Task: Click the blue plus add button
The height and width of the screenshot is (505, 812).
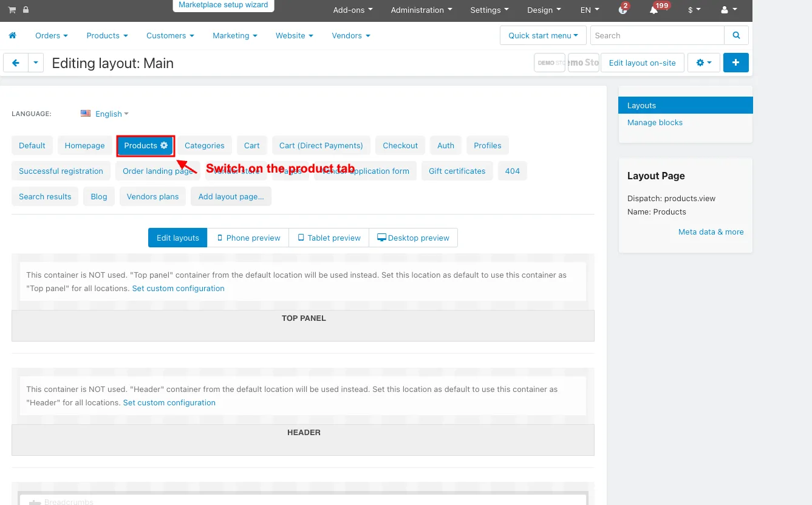Action: pyautogui.click(x=735, y=63)
